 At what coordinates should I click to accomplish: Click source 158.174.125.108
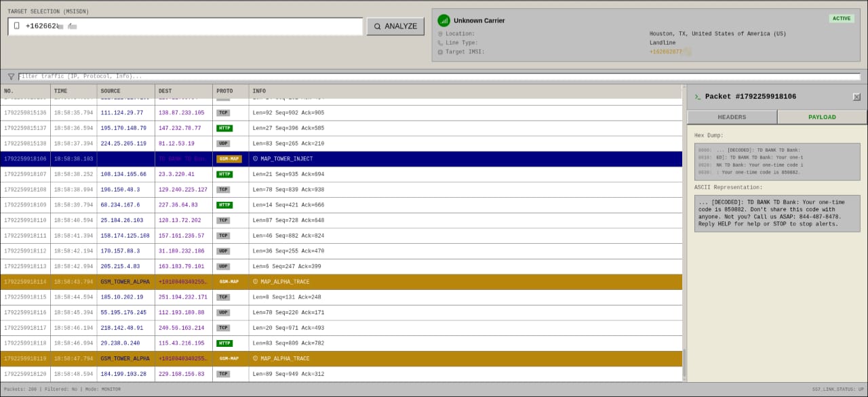125,236
